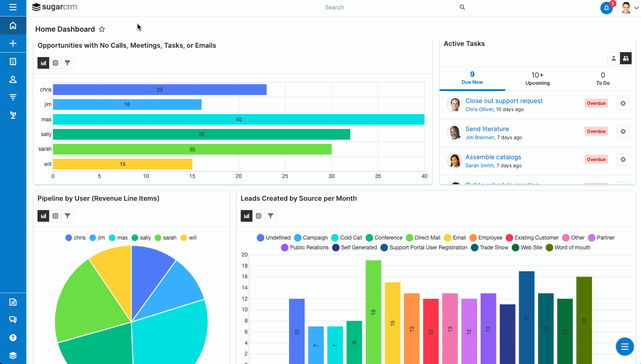Screen dimensions: 641x364
Task: Click the sally legend swatch in pie chart
Action: click(x=135, y=238)
